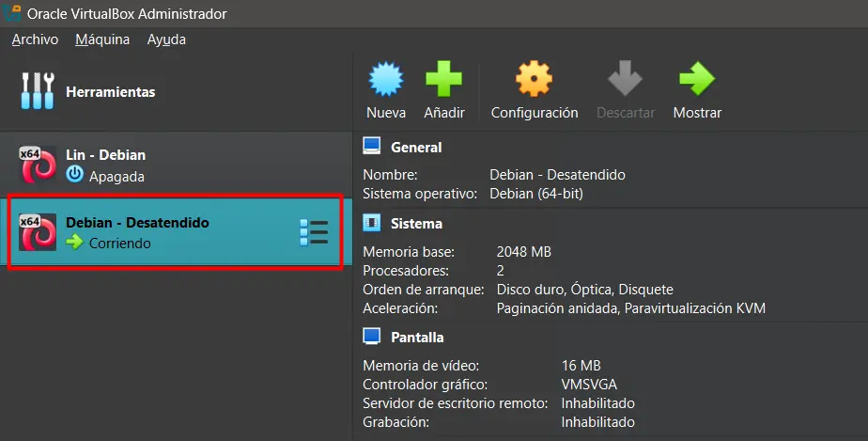Open the Máquina menu
Image resolution: width=868 pixels, height=441 pixels.
(102, 39)
